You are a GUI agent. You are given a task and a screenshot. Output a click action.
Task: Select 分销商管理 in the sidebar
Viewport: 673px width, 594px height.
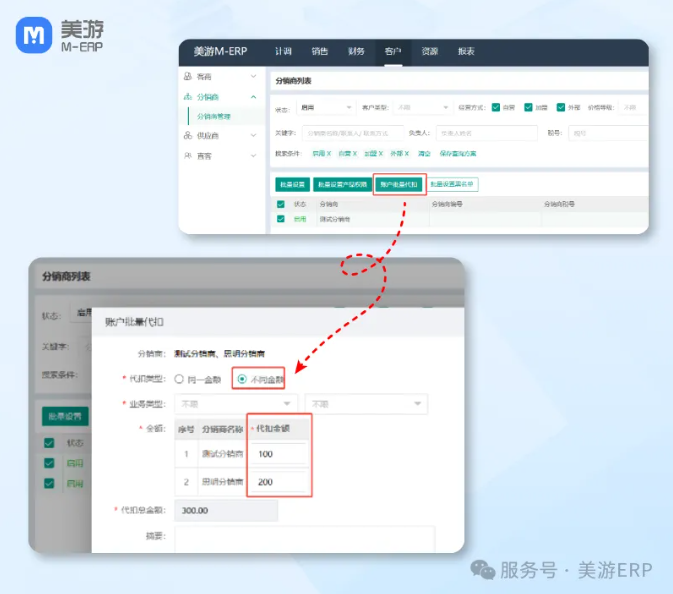tap(214, 116)
